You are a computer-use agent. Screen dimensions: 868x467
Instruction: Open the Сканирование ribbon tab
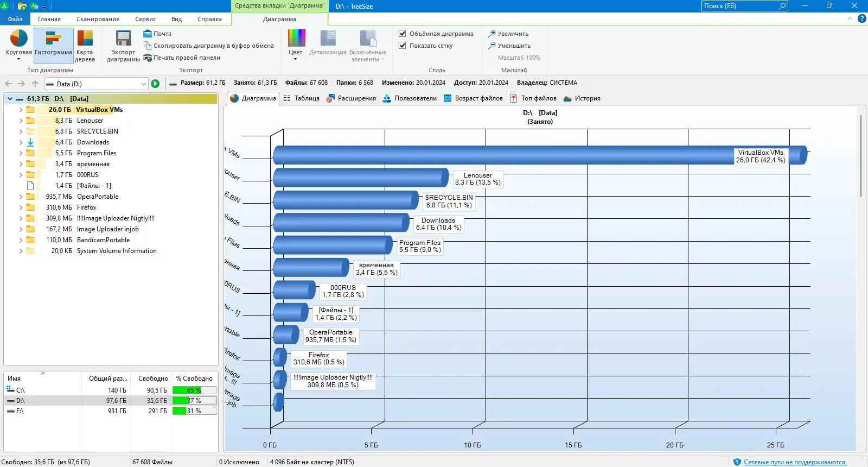[98, 19]
